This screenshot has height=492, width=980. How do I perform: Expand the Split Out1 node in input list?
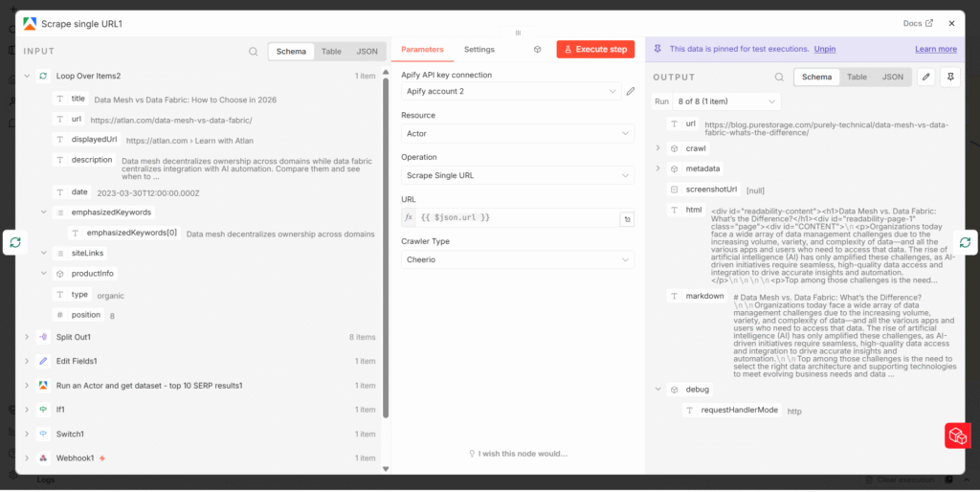(x=26, y=338)
